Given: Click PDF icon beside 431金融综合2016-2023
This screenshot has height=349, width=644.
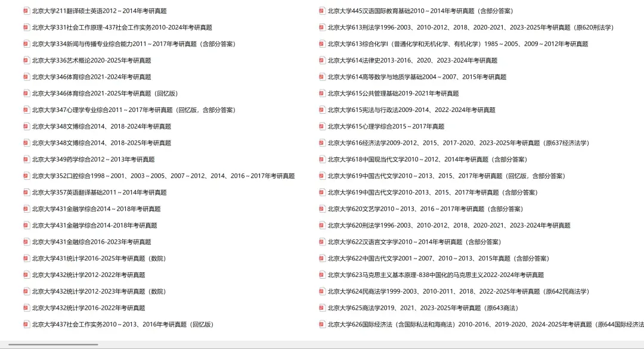Looking at the screenshot, I should pyautogui.click(x=26, y=242).
